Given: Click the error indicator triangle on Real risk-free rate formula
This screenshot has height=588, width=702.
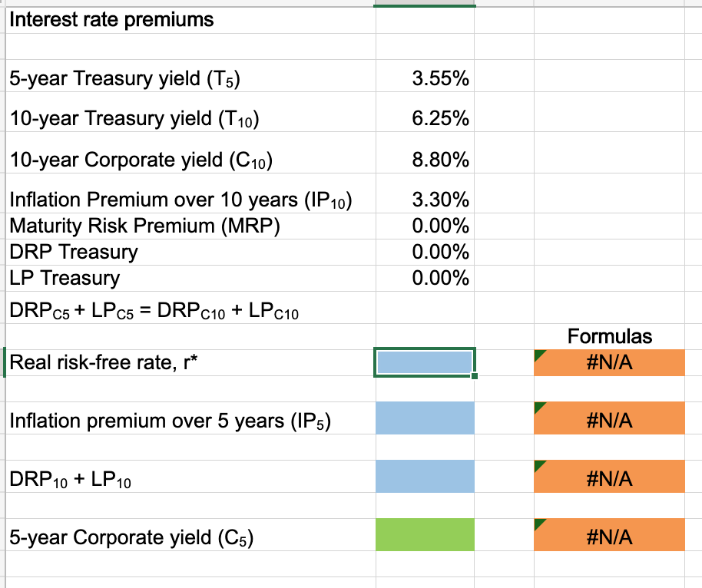Looking at the screenshot, I should (539, 355).
